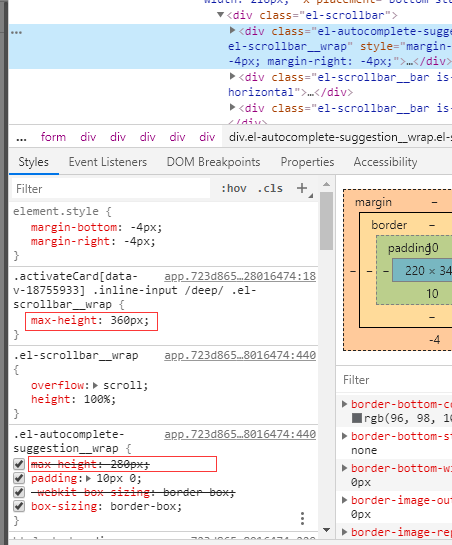Image resolution: width=452 pixels, height=545 pixels.
Task: Click the ellipsis beside the selected DOM node
Action: [x=16, y=32]
